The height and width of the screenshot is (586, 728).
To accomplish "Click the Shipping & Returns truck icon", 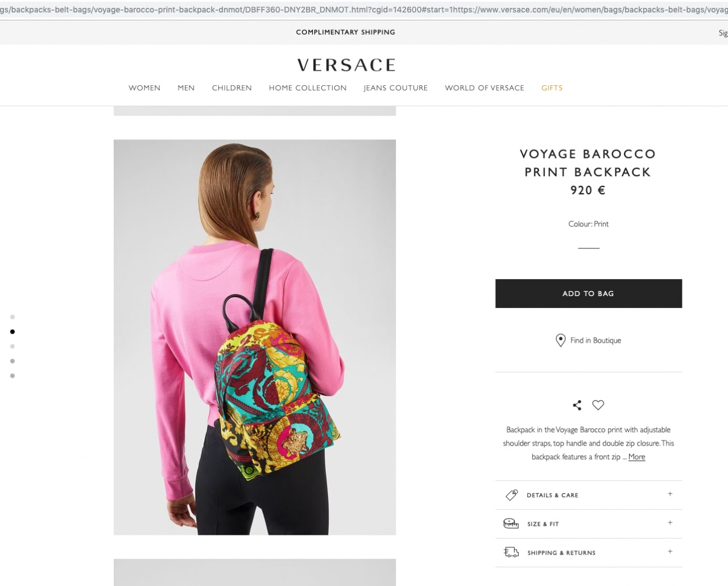I will pyautogui.click(x=511, y=552).
